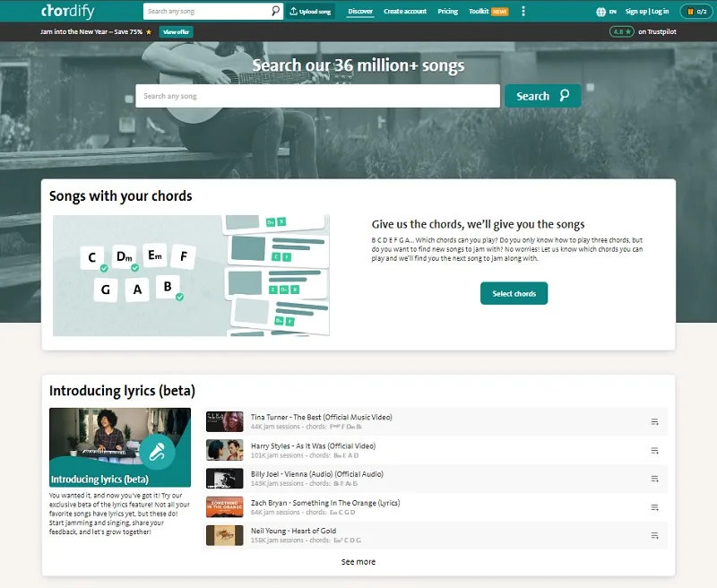This screenshot has height=588, width=717.
Task: Click queue icon beside Billy Joel Vienna
Action: pos(654,479)
